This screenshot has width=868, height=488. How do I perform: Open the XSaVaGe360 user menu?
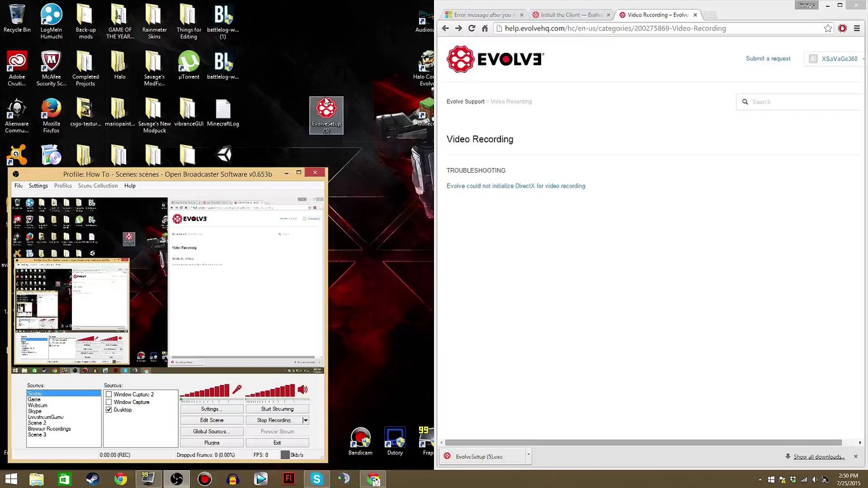(x=835, y=59)
